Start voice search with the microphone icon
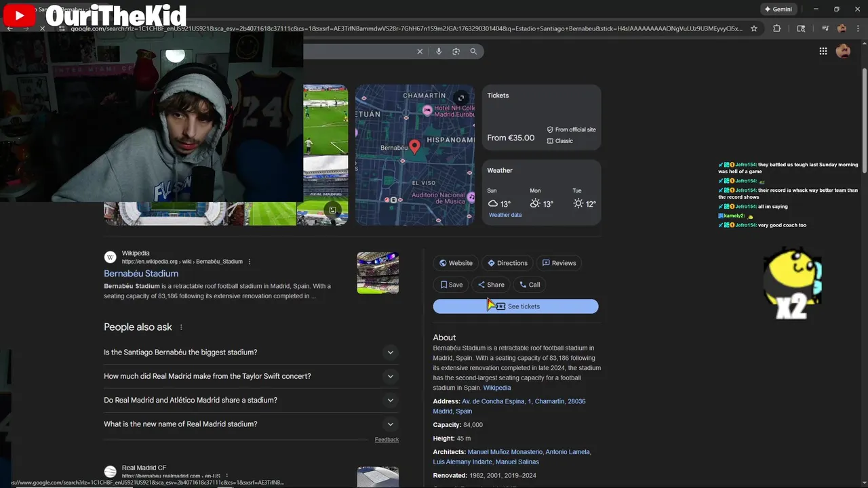The height and width of the screenshot is (488, 868). point(439,52)
